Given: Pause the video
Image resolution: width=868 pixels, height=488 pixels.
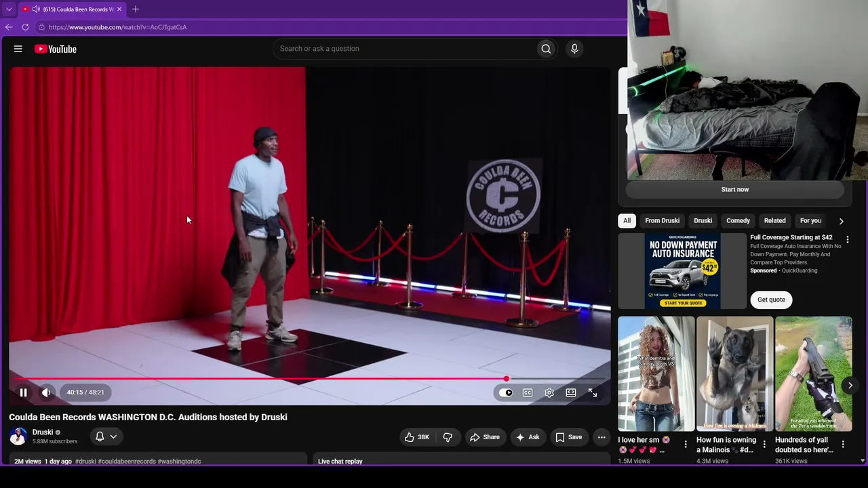Looking at the screenshot, I should coord(23,392).
